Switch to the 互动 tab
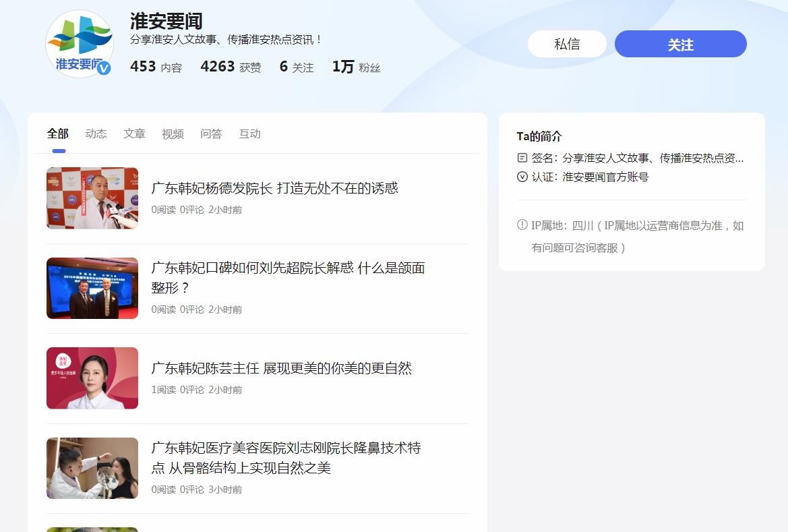Image resolution: width=788 pixels, height=532 pixels. tap(250, 134)
